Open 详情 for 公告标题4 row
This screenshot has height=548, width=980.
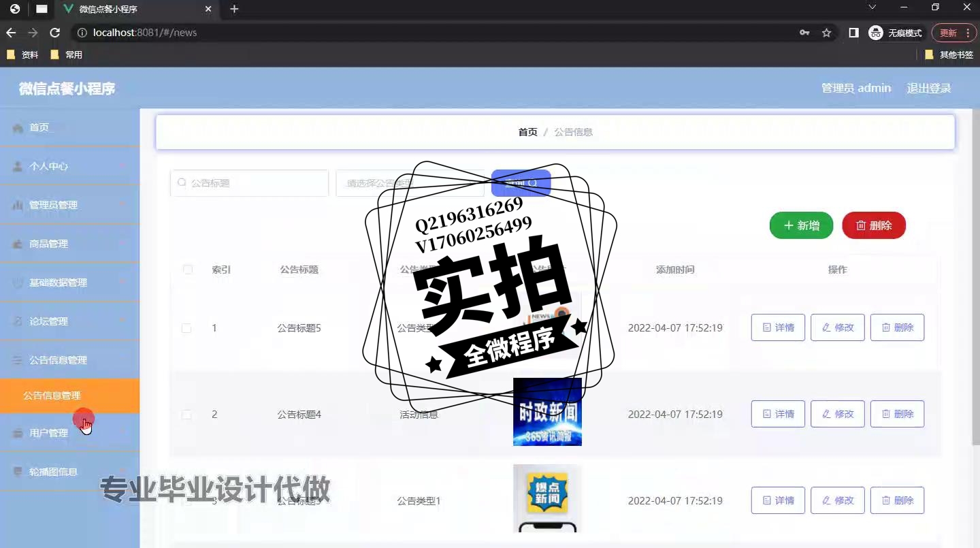coord(778,414)
